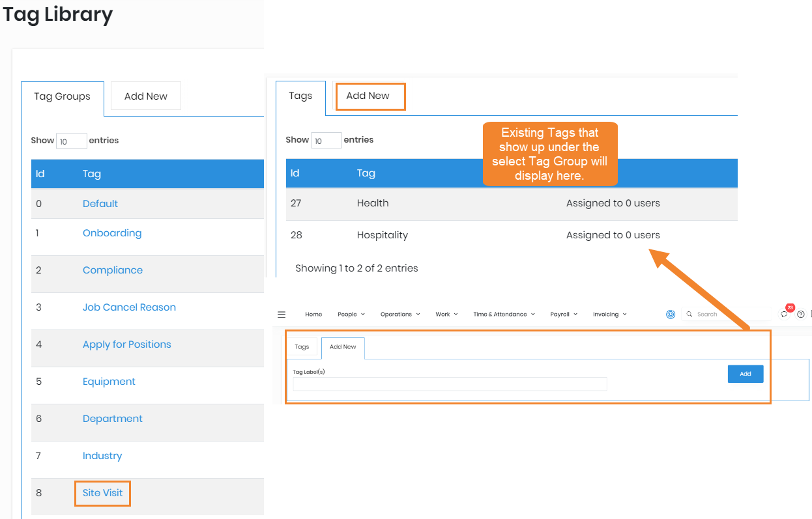
Task: Click the blue circular logo icon
Action: pos(670,315)
